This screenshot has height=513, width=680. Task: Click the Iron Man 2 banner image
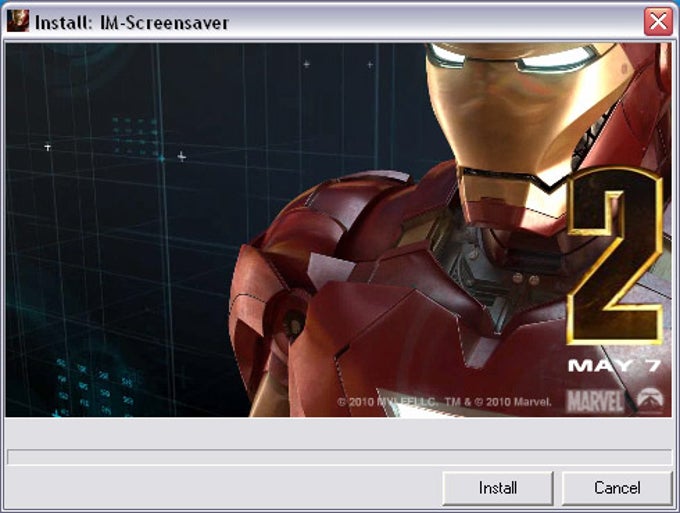coord(339,230)
